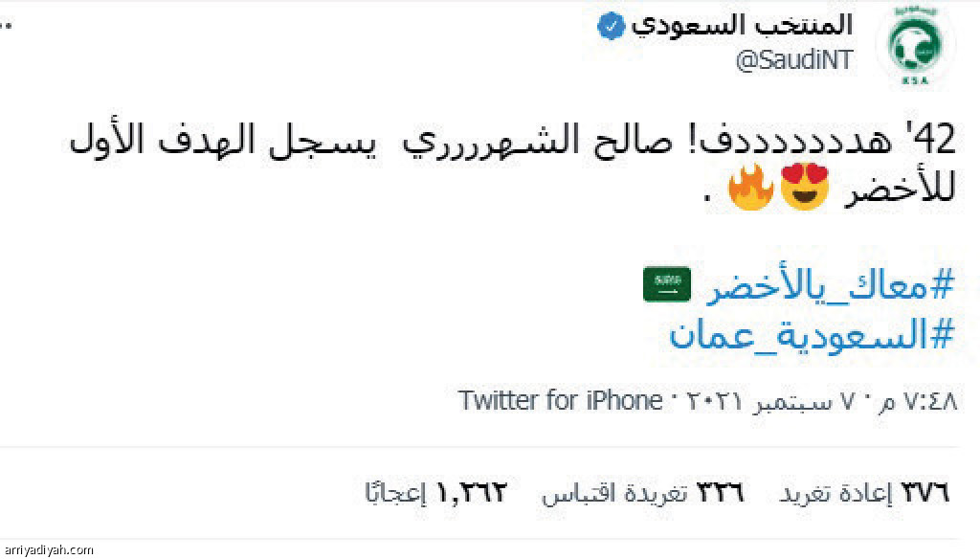
Task: Click the heart-eyes emoji
Action: (804, 187)
